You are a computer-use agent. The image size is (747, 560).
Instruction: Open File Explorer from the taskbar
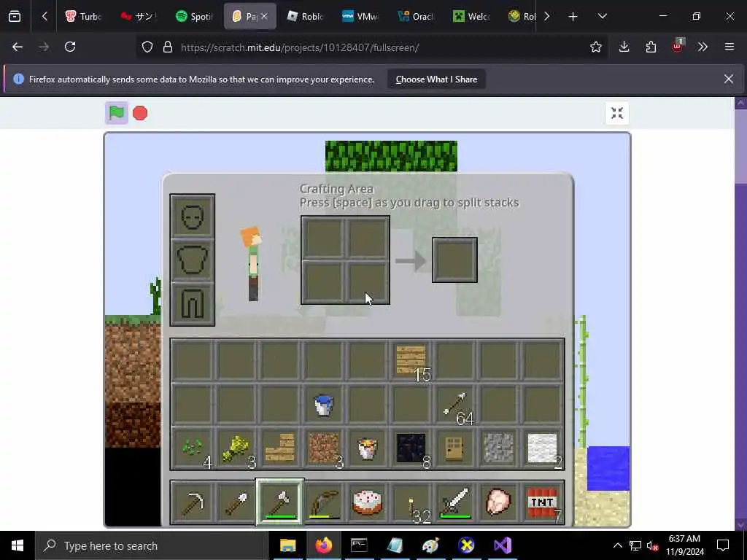click(x=287, y=545)
